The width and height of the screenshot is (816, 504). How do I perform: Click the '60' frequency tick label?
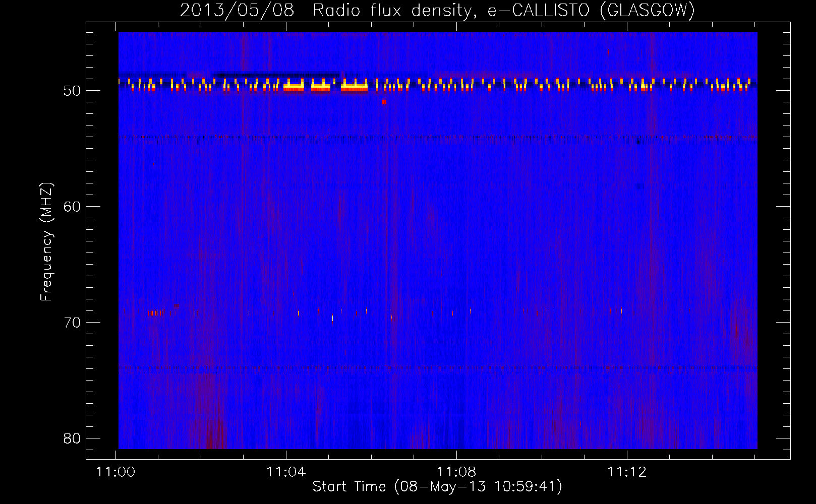72,207
